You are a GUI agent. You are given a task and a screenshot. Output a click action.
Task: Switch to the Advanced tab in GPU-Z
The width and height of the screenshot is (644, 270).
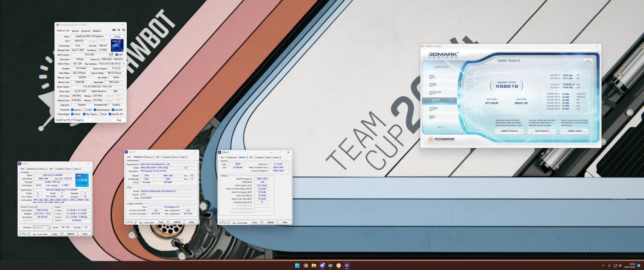[86, 31]
